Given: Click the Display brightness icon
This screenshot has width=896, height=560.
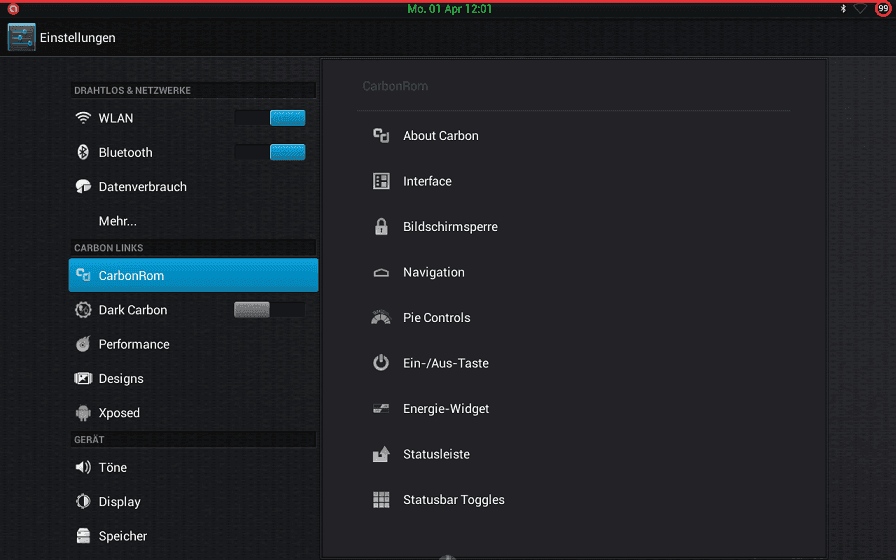Looking at the screenshot, I should click(x=83, y=502).
